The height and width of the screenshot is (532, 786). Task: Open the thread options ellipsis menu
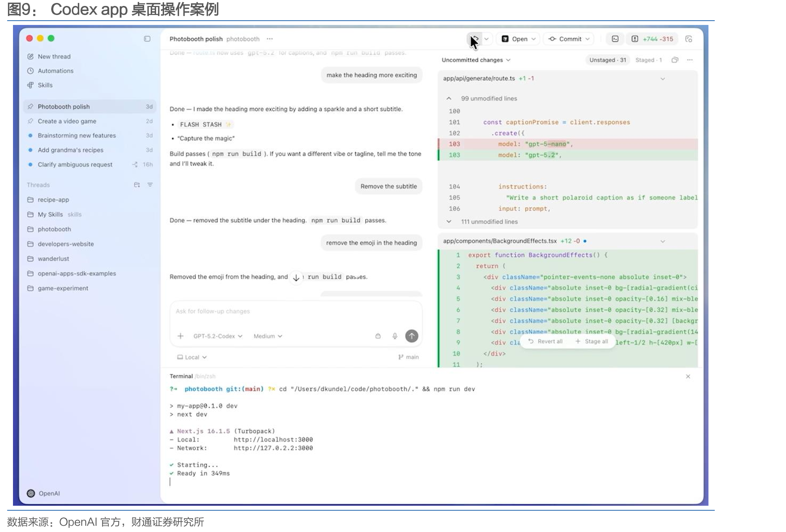click(x=270, y=39)
